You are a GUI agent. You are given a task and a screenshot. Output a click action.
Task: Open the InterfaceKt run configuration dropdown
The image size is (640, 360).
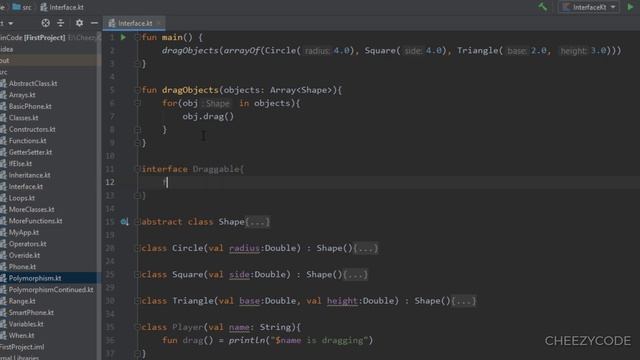(589, 7)
